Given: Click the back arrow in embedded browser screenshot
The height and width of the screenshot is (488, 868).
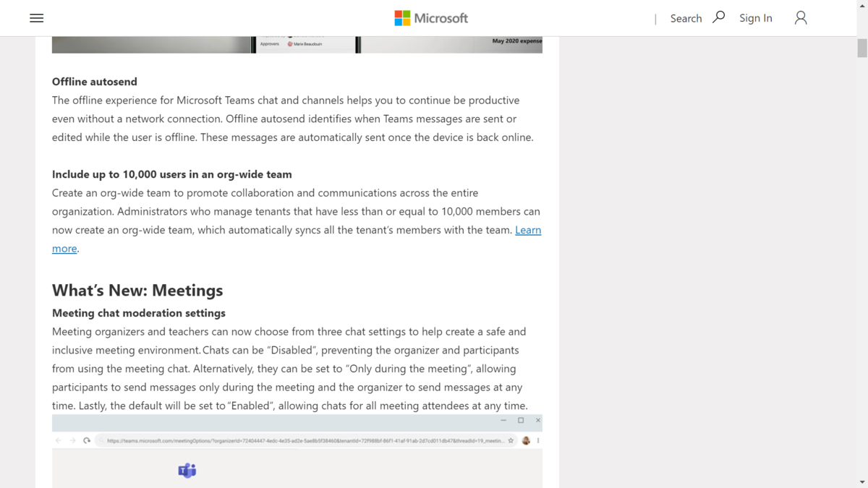Looking at the screenshot, I should click(x=59, y=440).
